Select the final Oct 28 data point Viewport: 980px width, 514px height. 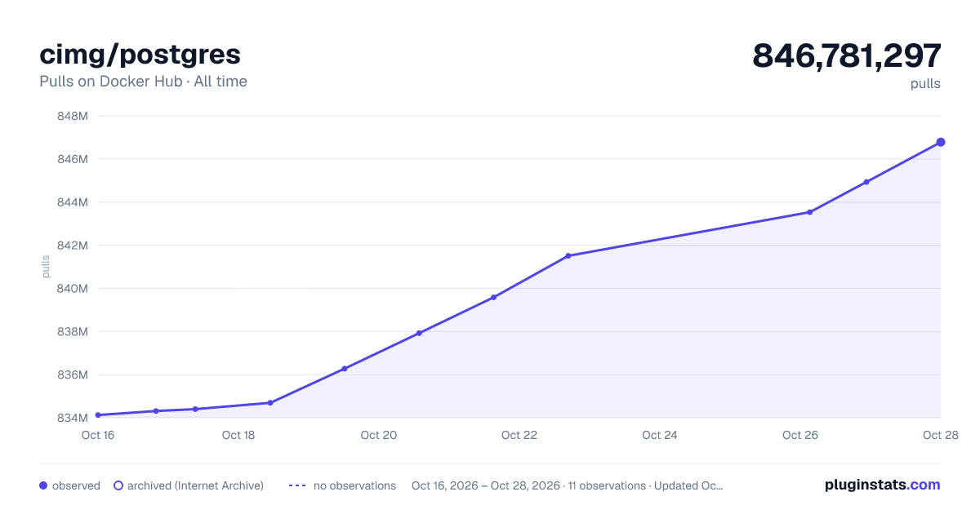[941, 142]
